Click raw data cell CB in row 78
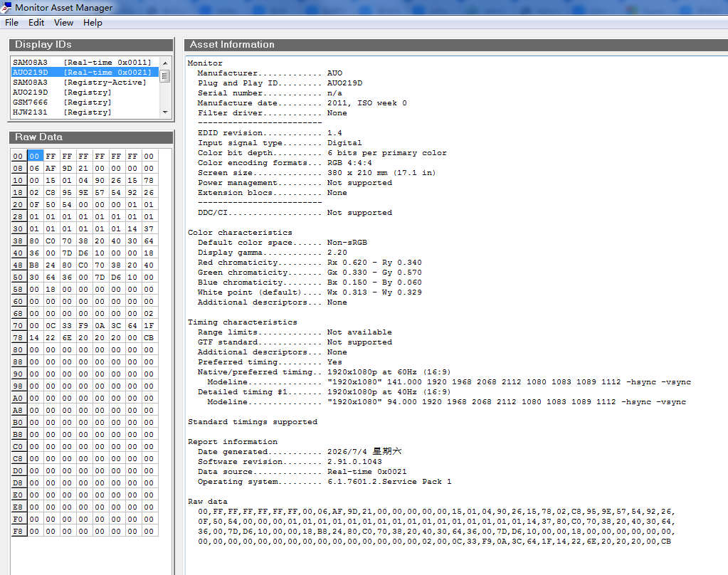The image size is (728, 575). pos(149,337)
